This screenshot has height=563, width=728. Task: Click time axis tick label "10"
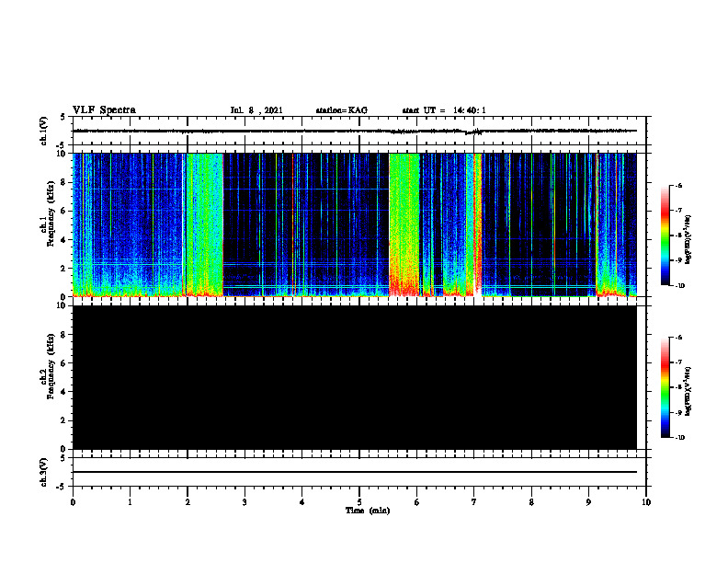(646, 502)
